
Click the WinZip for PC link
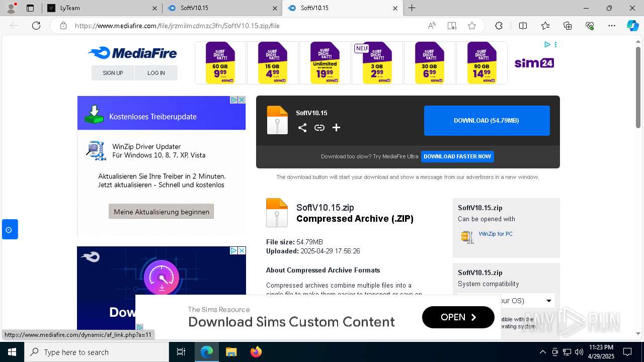(496, 234)
